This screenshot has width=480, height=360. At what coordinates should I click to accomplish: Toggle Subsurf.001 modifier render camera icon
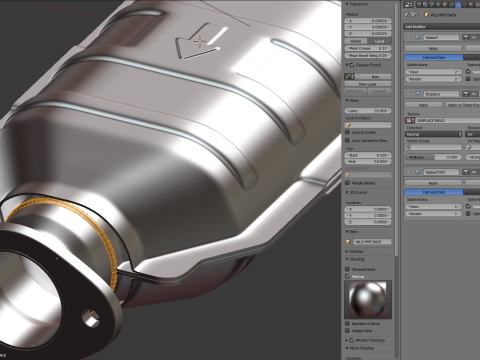(465, 172)
